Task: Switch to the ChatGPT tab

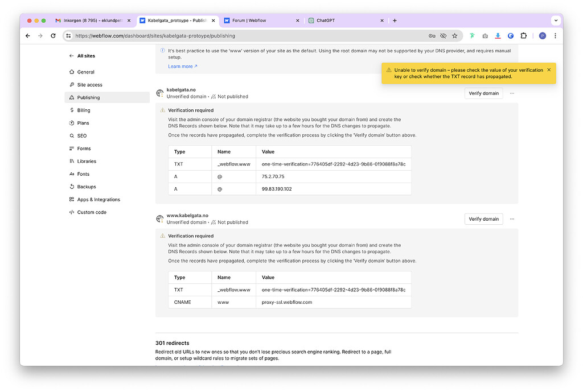Action: [x=346, y=20]
